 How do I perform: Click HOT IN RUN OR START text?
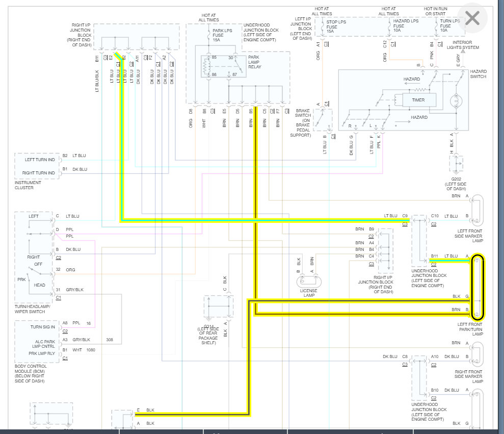tap(435, 11)
